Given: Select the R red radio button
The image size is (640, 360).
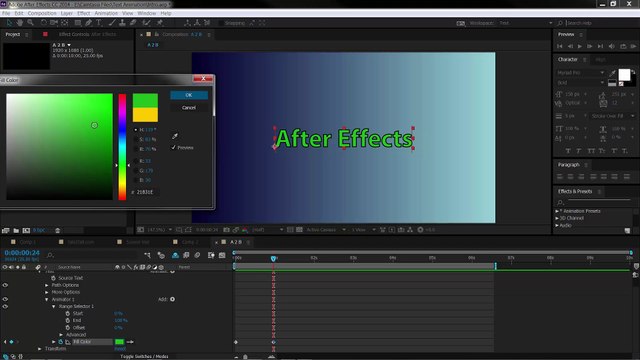Looking at the screenshot, I should pos(136,161).
